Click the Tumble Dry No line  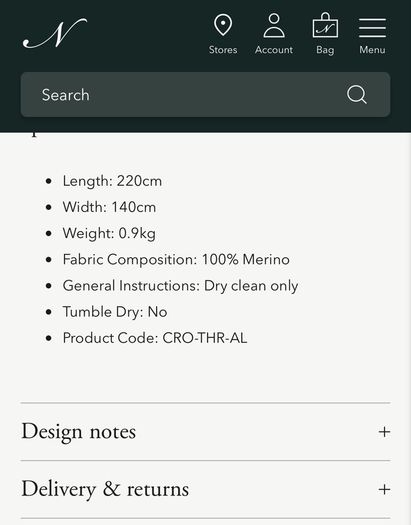coord(115,312)
